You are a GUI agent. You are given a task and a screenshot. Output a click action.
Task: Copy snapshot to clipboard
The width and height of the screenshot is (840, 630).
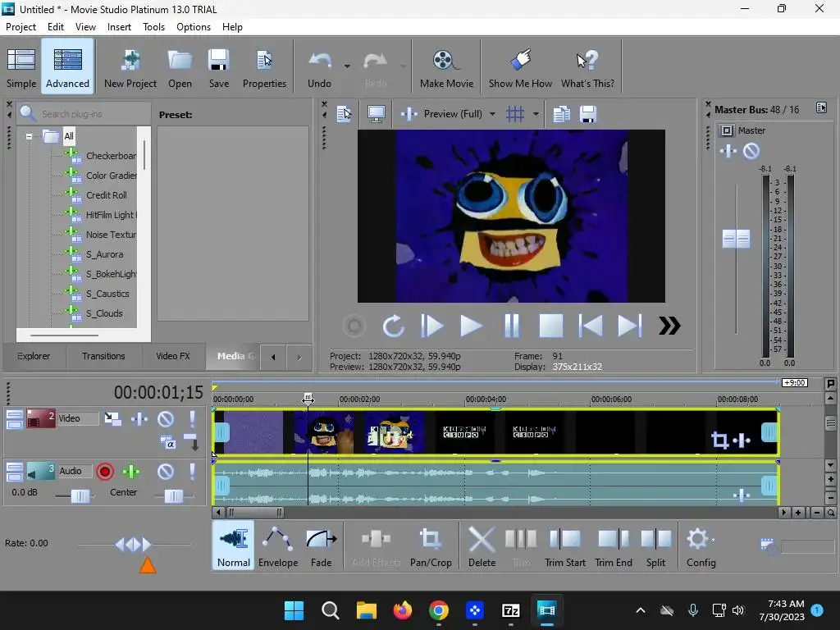pyautogui.click(x=561, y=113)
